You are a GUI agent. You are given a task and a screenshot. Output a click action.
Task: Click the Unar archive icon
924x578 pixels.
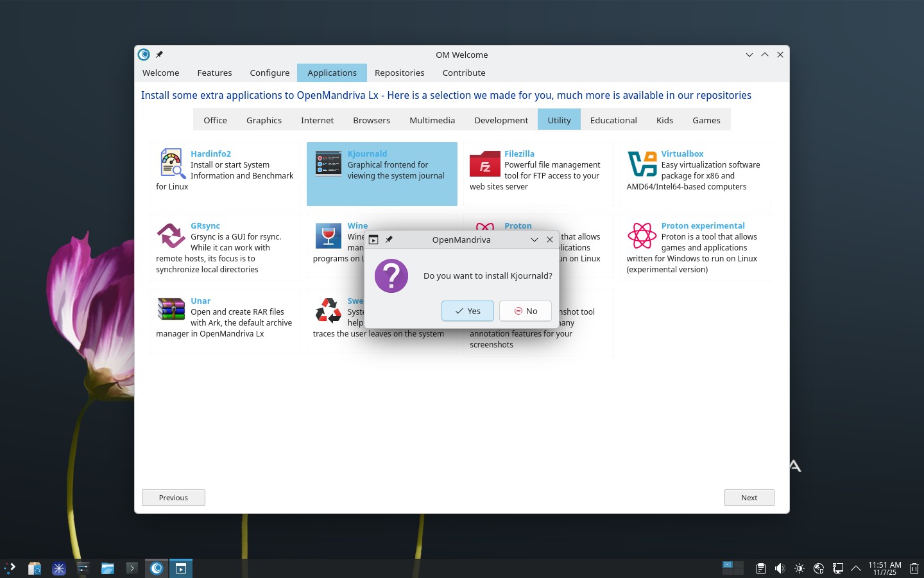(x=171, y=310)
